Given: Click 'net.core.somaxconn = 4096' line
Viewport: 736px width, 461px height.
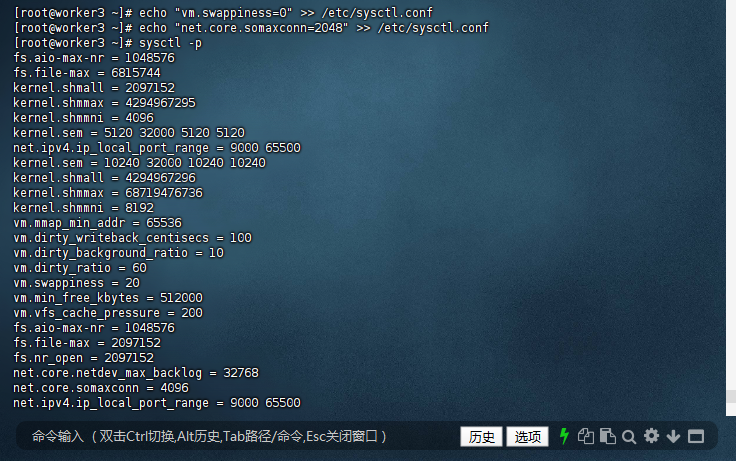Looking at the screenshot, I should pos(101,389).
